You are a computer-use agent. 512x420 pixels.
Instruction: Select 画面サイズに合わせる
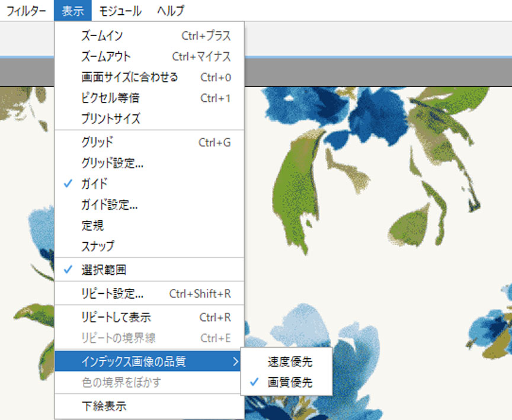pyautogui.click(x=149, y=78)
